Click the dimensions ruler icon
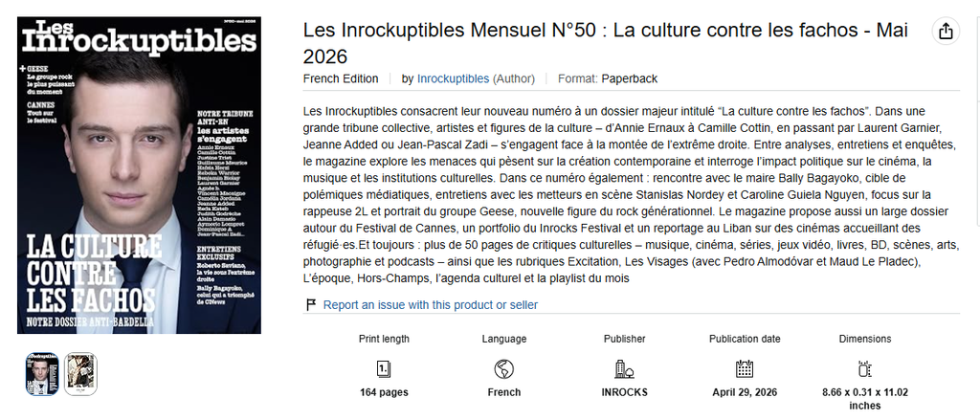The height and width of the screenshot is (420, 980). click(x=865, y=369)
